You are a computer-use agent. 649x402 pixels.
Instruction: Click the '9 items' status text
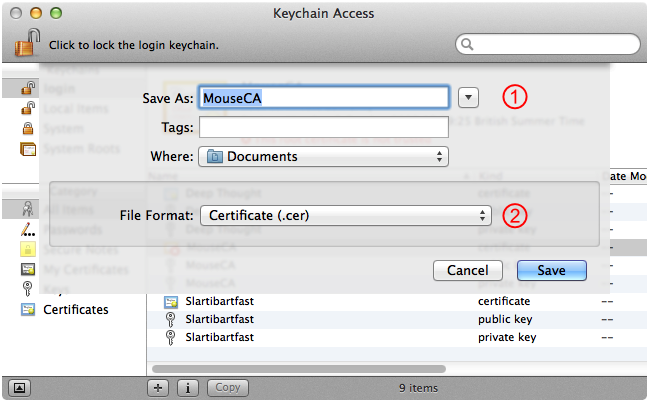click(418, 388)
